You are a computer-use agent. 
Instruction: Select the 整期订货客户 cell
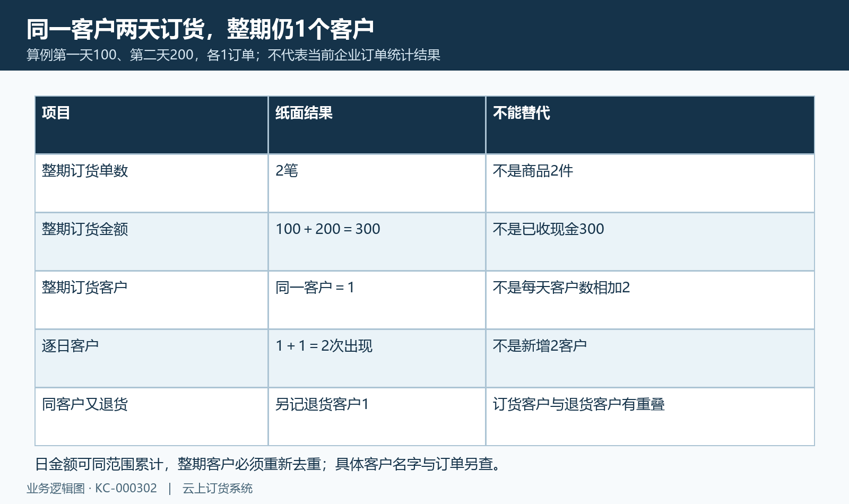tap(152, 300)
